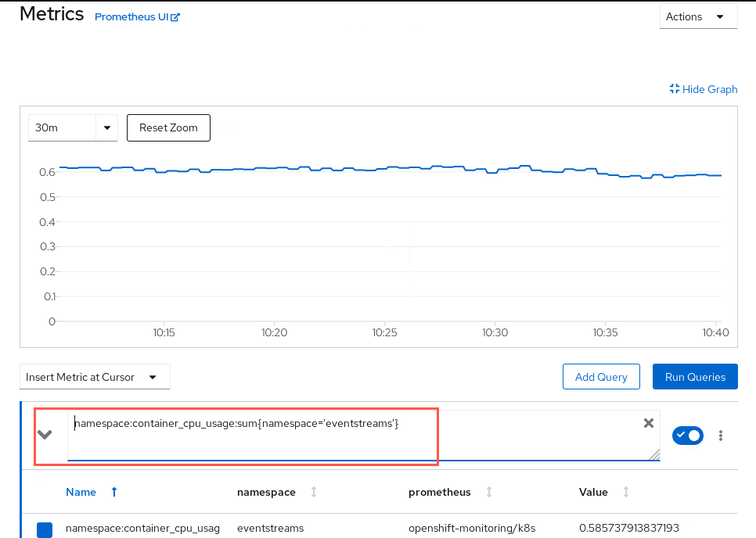Sort by the namespace column arrows
This screenshot has width=756, height=538.
[x=313, y=492]
